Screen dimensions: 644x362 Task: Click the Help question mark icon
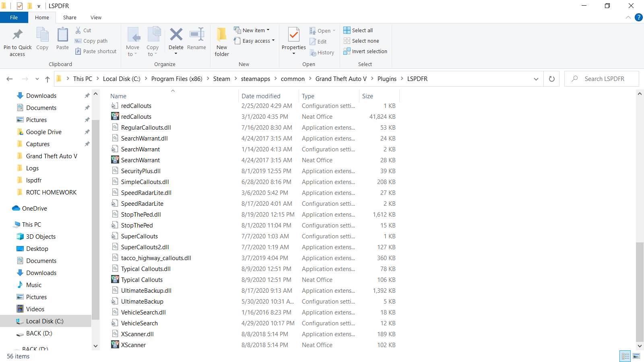click(638, 17)
